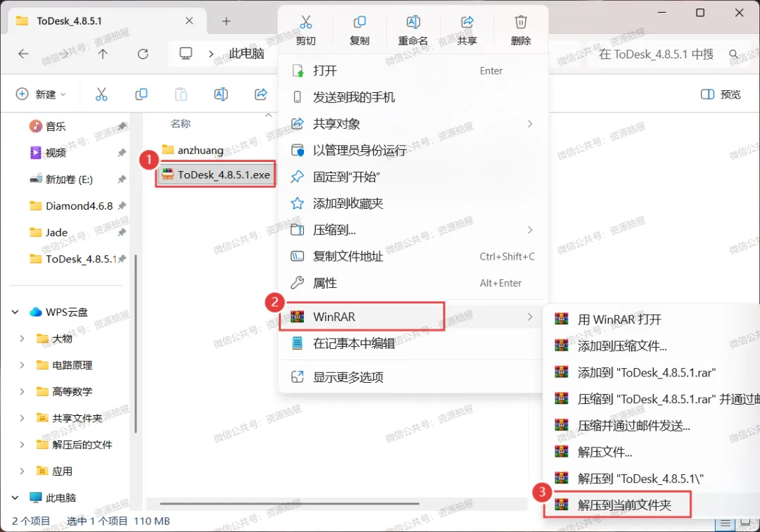760x532 pixels.
Task: Go up one folder level arrow
Action: coord(103,53)
